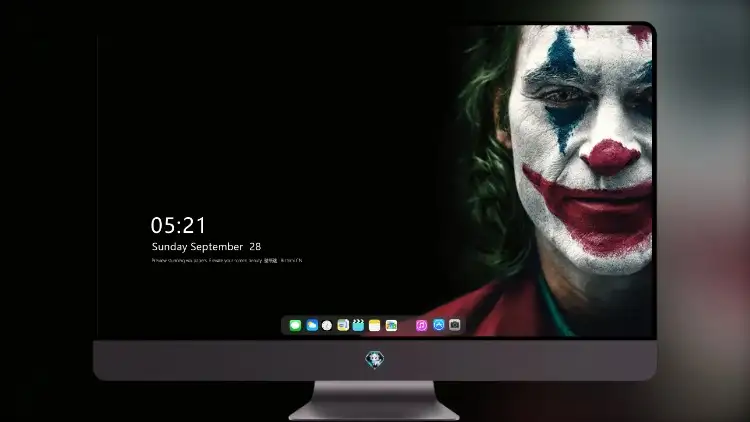750x422 pixels.
Task: Click the Sunday September 28 date text
Action: click(206, 247)
